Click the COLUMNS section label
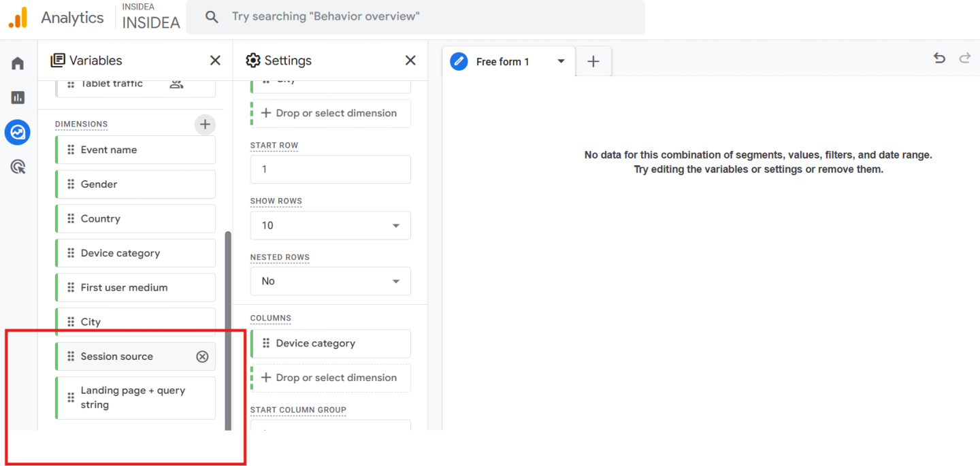 click(271, 318)
